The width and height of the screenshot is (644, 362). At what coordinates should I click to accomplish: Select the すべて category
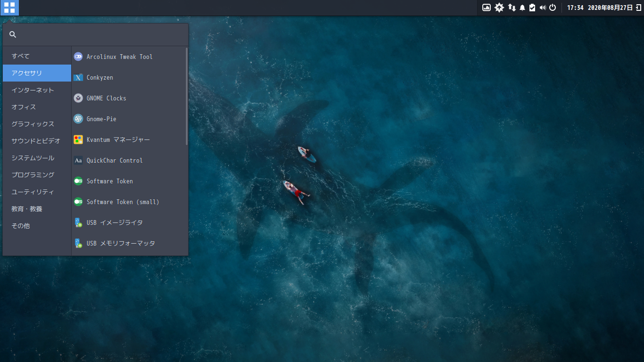[x=37, y=56]
